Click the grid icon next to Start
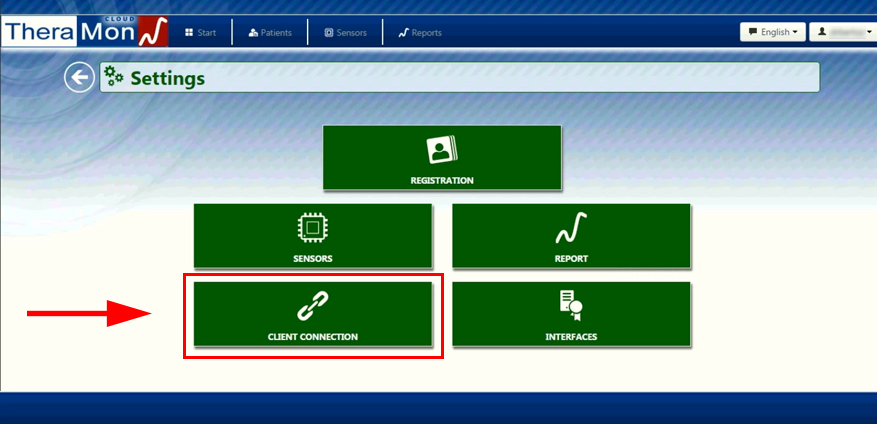The width and height of the screenshot is (877, 424). point(189,33)
